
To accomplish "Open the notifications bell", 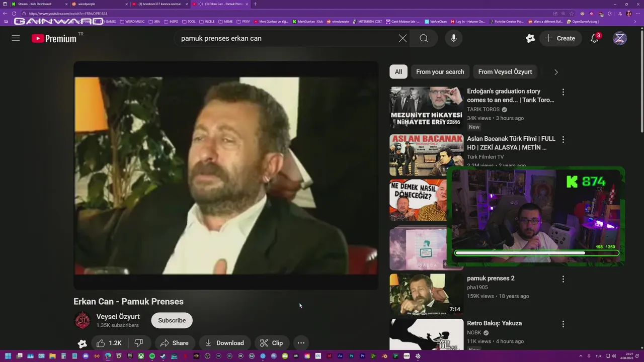I will [x=594, y=38].
